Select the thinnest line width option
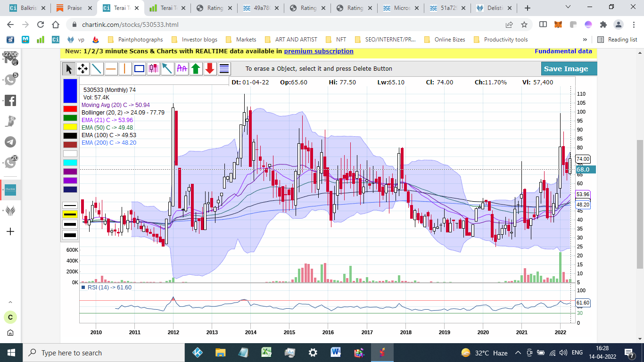The width and height of the screenshot is (644, 362). point(70,206)
